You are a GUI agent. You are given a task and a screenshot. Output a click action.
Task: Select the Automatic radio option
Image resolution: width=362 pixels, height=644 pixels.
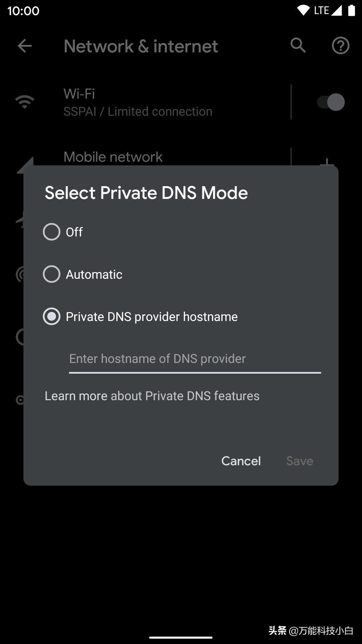pyautogui.click(x=52, y=274)
